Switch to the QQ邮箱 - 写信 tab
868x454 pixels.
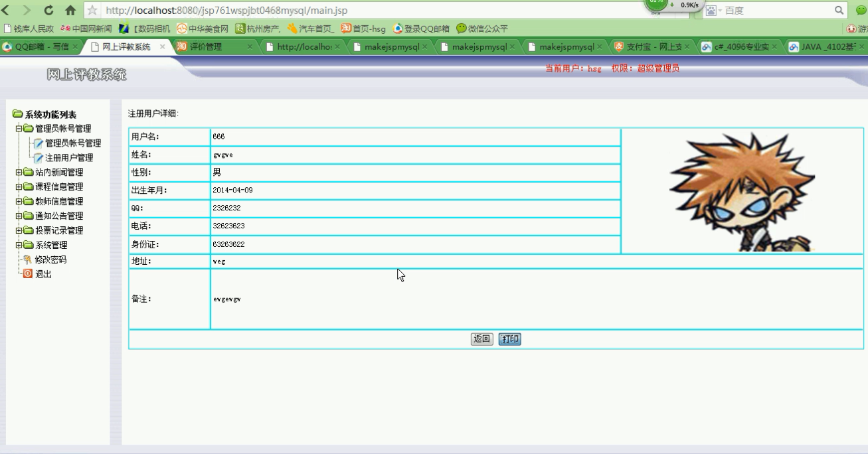(41, 46)
